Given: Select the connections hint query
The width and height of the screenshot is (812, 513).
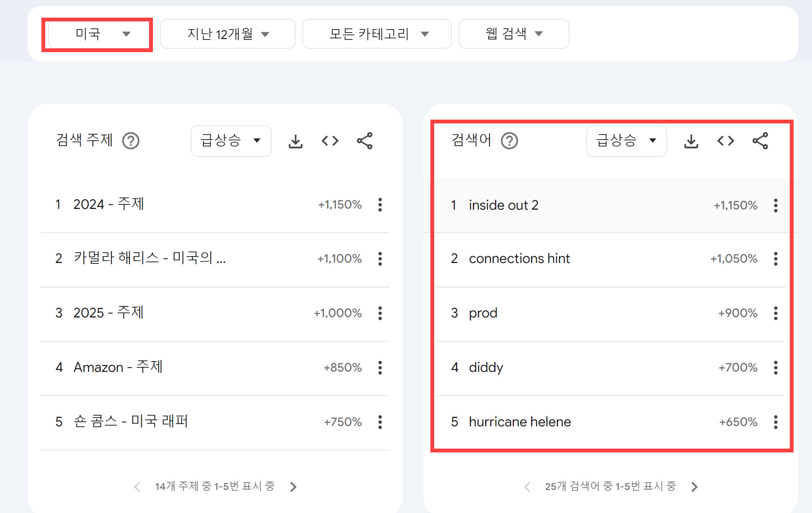Looking at the screenshot, I should pyautogui.click(x=519, y=259).
